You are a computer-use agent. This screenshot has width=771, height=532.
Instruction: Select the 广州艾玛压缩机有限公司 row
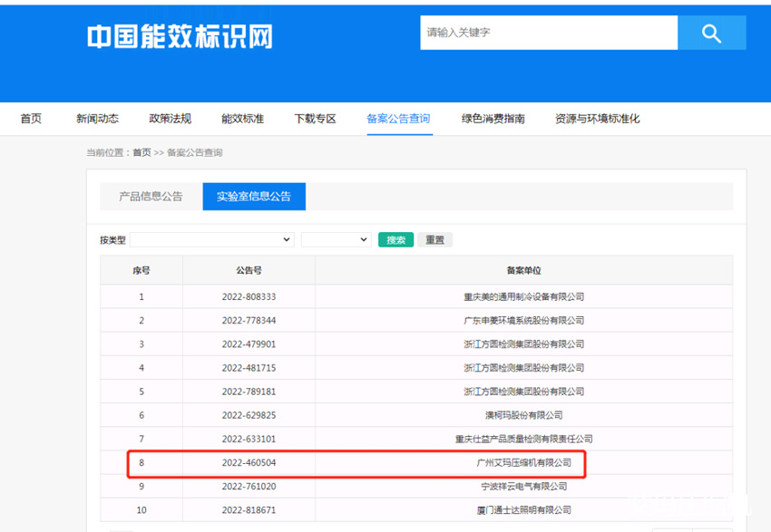point(523,463)
